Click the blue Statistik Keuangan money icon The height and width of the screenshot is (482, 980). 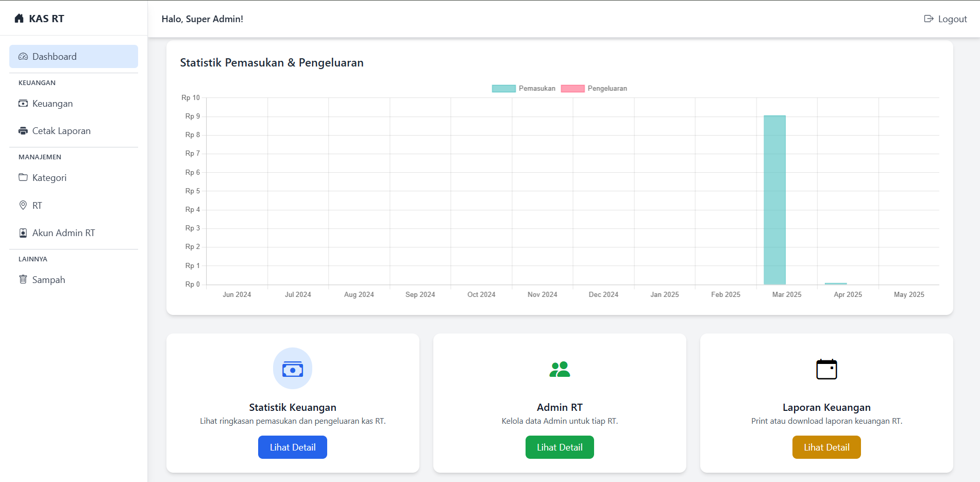coord(293,369)
